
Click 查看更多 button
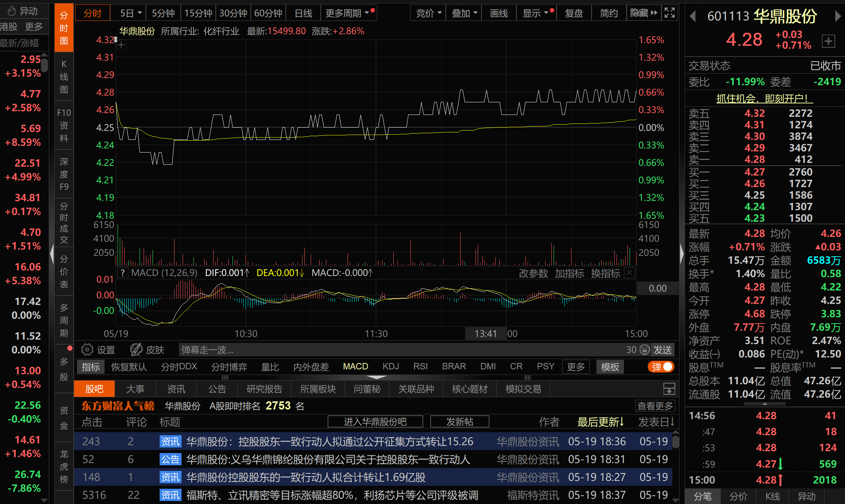coord(655,406)
